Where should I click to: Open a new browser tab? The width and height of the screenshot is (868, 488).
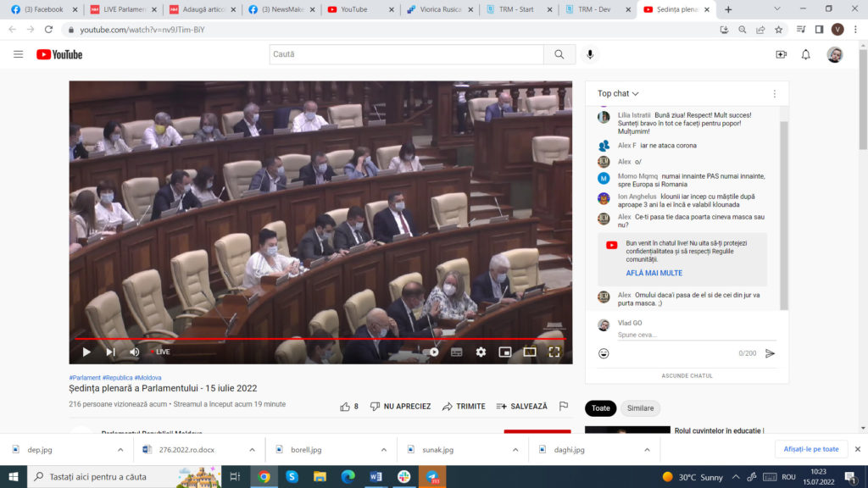pyautogui.click(x=728, y=9)
